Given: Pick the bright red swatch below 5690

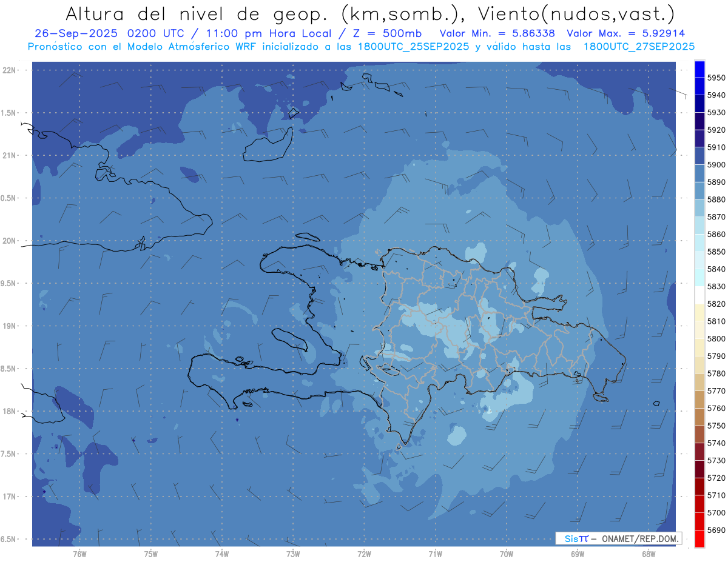Looking at the screenshot, I should coord(699,538).
